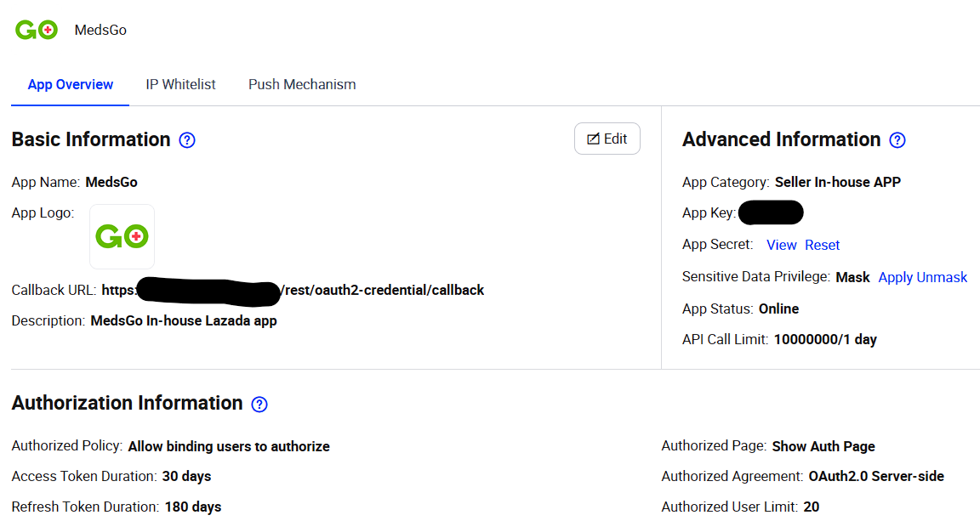Click the Apply Unmask link
This screenshot has height=521, width=980.
[922, 277]
